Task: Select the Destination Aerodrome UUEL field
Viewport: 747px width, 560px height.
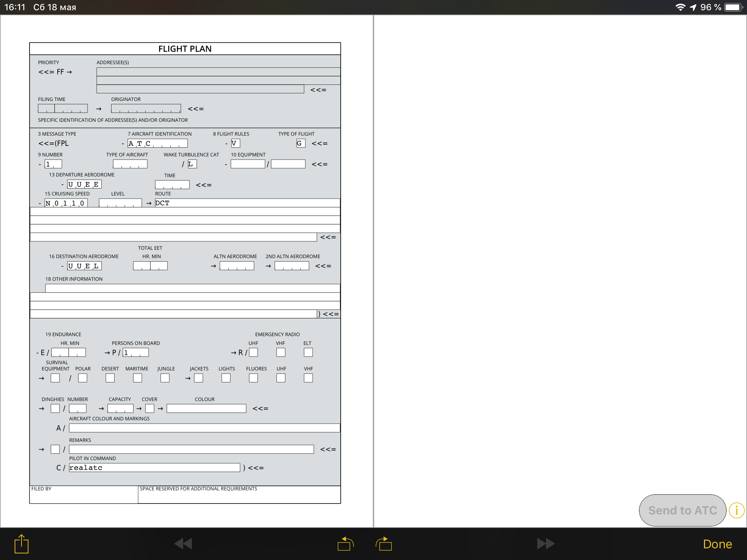Action: pyautogui.click(x=84, y=266)
